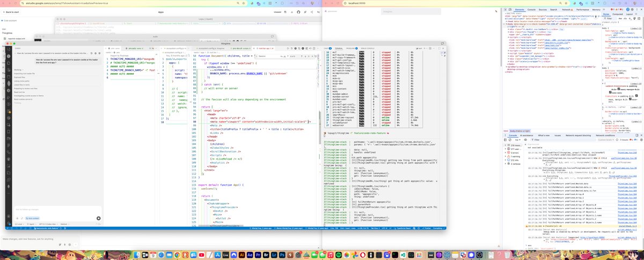The height and width of the screenshot is (260, 644).
Task: Toggle :hov element state in Styles pane
Action: tap(621, 19)
